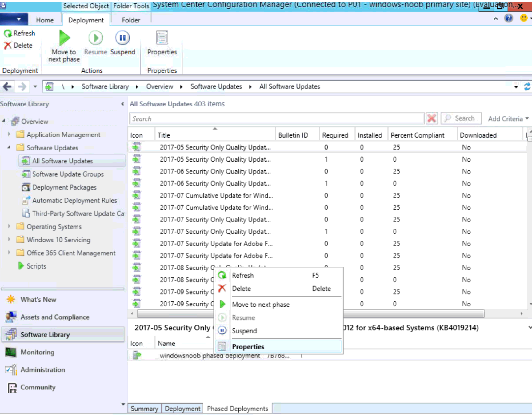Click the blue help question mark icon

tap(508, 18)
